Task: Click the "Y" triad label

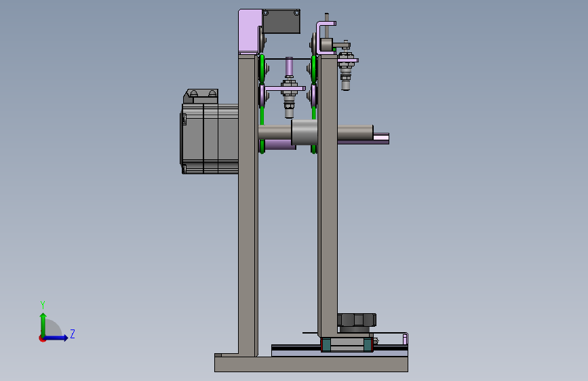Action: 43,305
